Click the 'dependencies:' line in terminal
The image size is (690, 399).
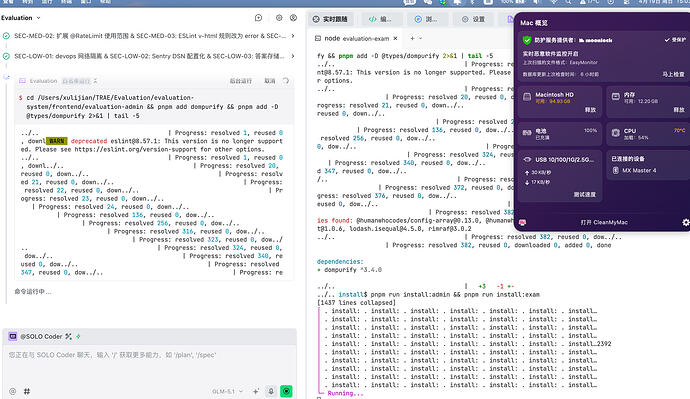[340, 261]
